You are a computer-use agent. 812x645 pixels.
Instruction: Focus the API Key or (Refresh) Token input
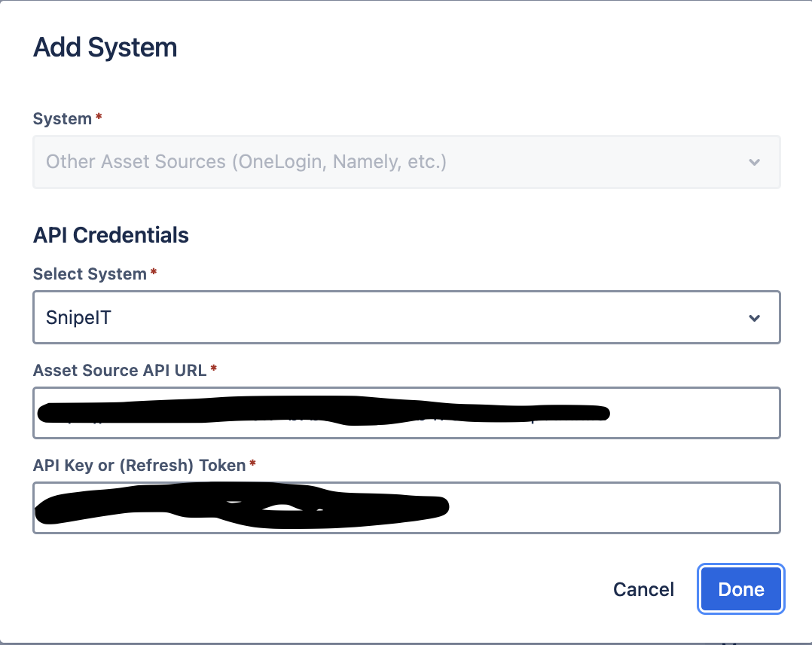tap(407, 508)
